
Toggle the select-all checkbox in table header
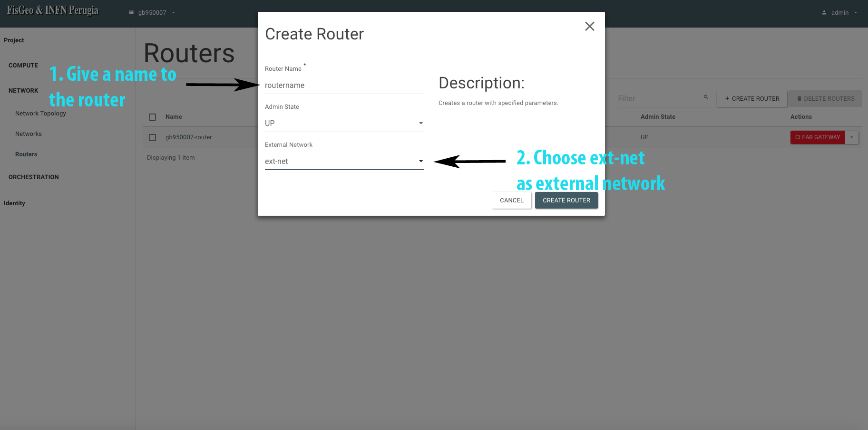pyautogui.click(x=153, y=117)
